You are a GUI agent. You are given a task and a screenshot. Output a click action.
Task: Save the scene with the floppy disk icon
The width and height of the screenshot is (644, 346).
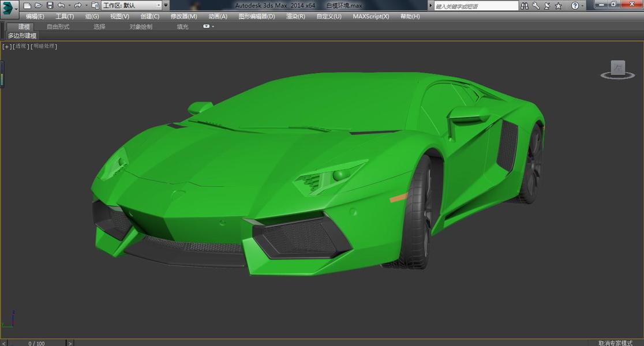point(50,6)
